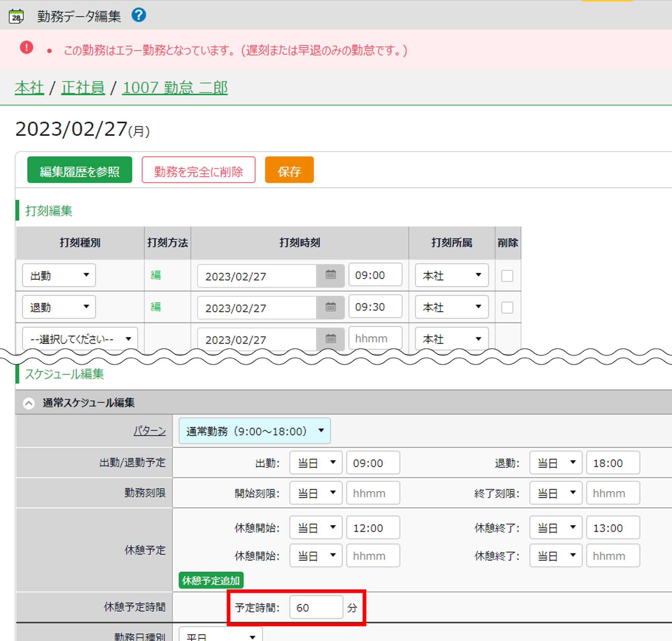Click the date heading 2023/02/27(月)
Screen dimensions: 672x641
pos(82,129)
